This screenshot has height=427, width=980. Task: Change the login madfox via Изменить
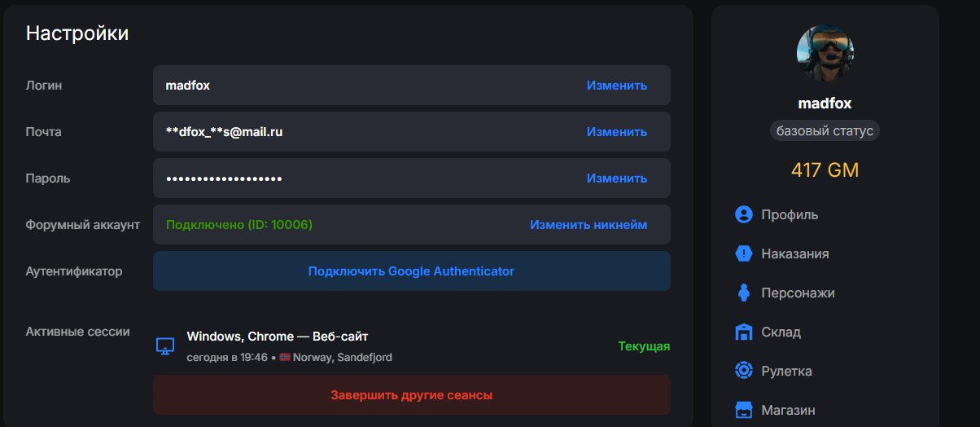[x=617, y=85]
